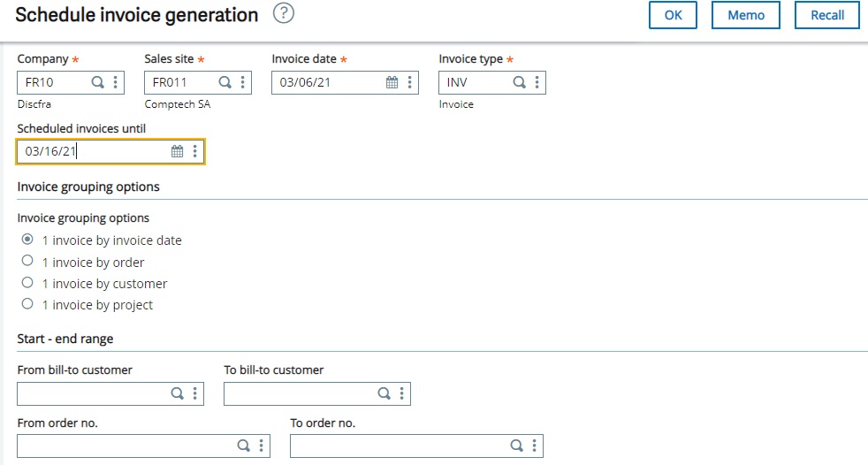
Task: Open Sales site field actions dots
Action: pyautogui.click(x=242, y=82)
